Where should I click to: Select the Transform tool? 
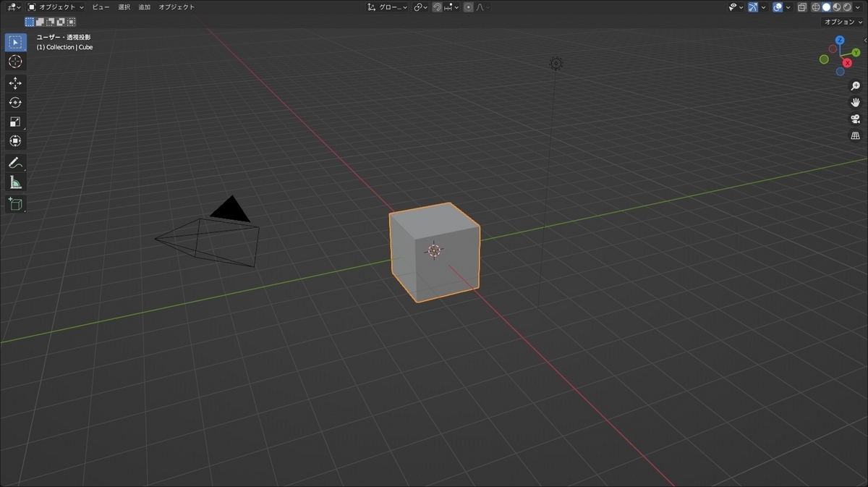click(15, 140)
